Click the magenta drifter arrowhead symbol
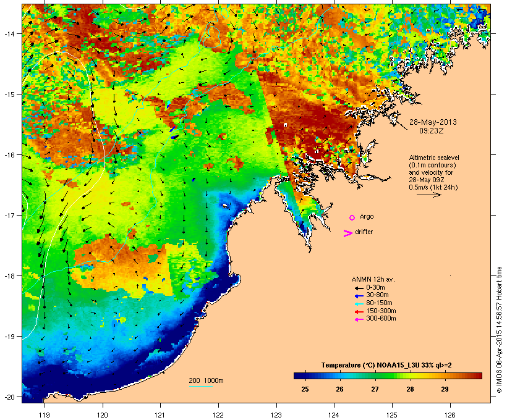 point(348,233)
